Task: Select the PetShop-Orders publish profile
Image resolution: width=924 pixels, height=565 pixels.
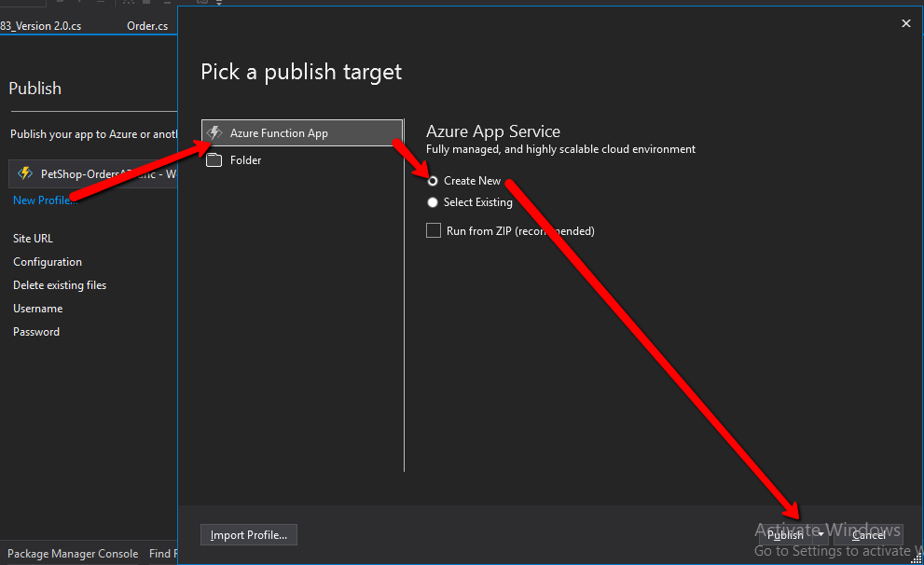Action: click(93, 173)
